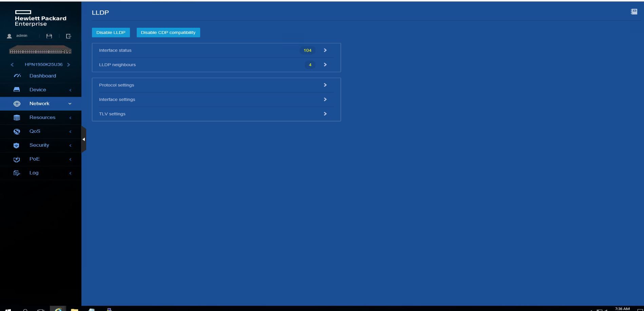644x311 pixels.
Task: Go to previous device with left arrow
Action: click(12, 64)
